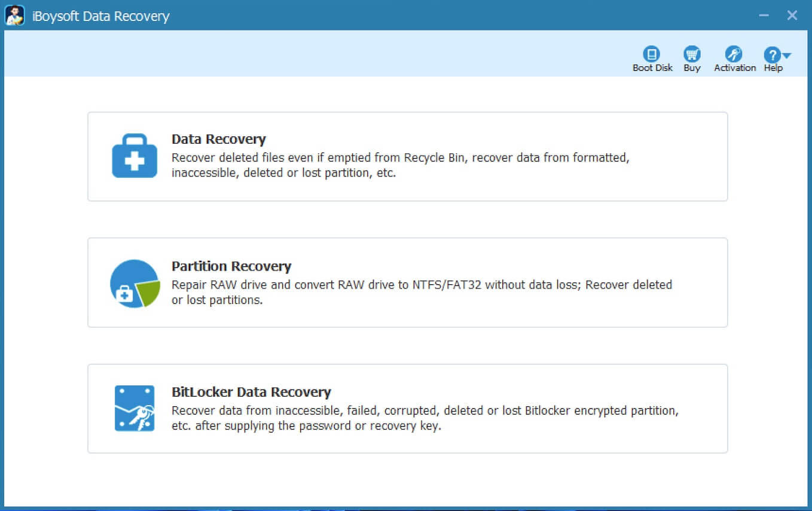
Task: Open the Data Recovery module
Action: point(408,156)
